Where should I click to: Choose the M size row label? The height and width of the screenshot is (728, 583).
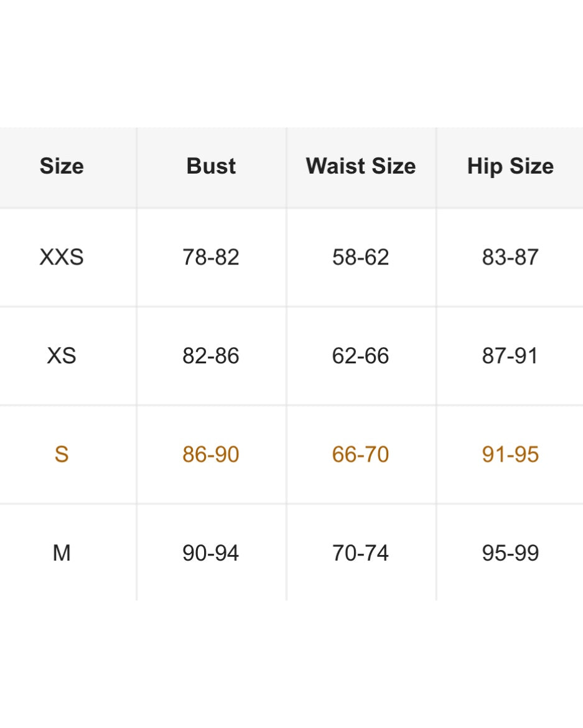pyautogui.click(x=62, y=553)
